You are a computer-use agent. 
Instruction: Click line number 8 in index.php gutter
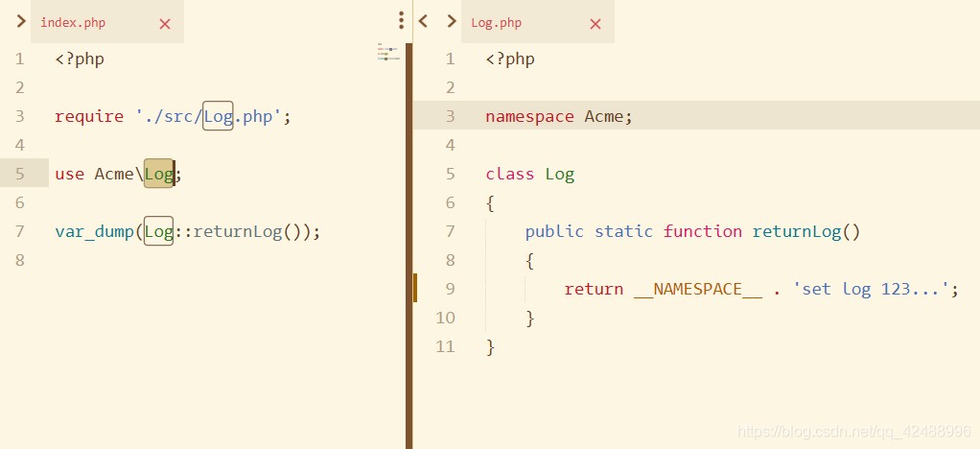pyautogui.click(x=20, y=260)
